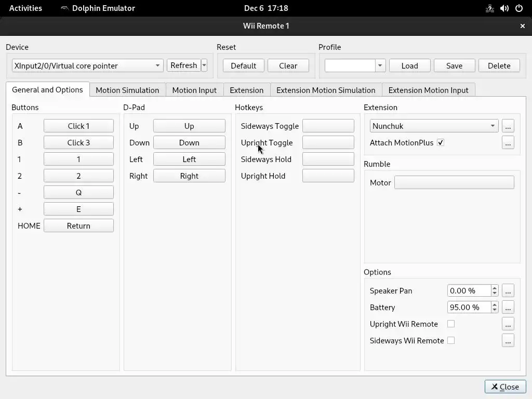
Task: Click the mapping for Wii Remote button 1
Action: point(78,159)
